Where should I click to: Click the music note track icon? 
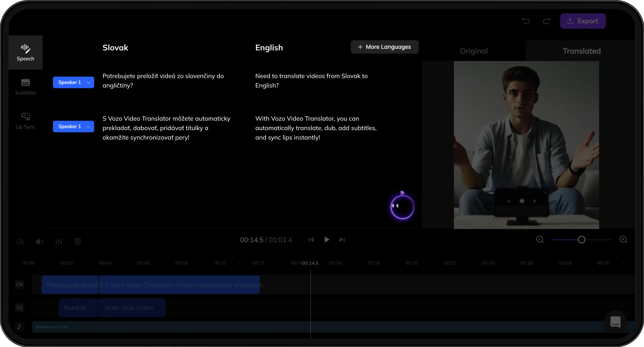19,327
